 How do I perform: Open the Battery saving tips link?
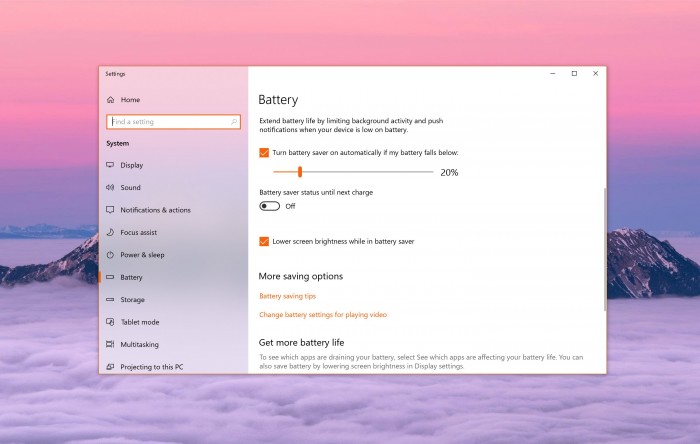[x=287, y=296]
